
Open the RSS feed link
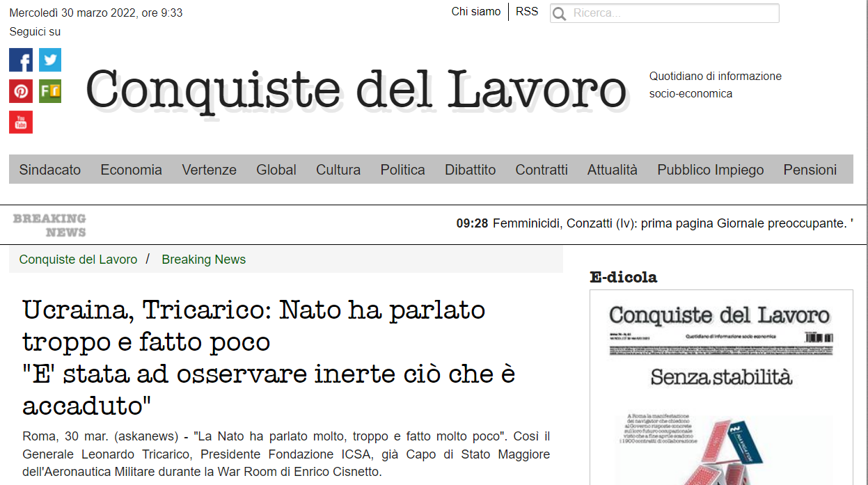pos(527,12)
